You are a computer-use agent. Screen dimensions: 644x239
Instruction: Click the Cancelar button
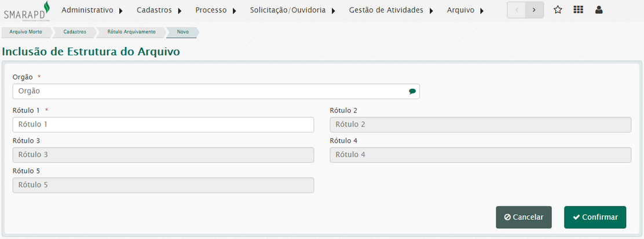pos(524,217)
